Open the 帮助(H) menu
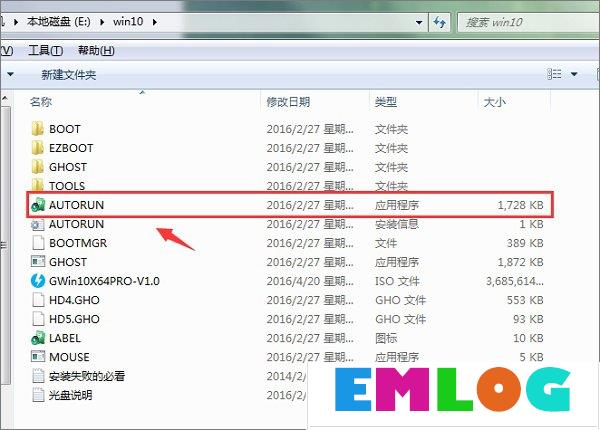This screenshot has height=430, width=600. click(96, 50)
